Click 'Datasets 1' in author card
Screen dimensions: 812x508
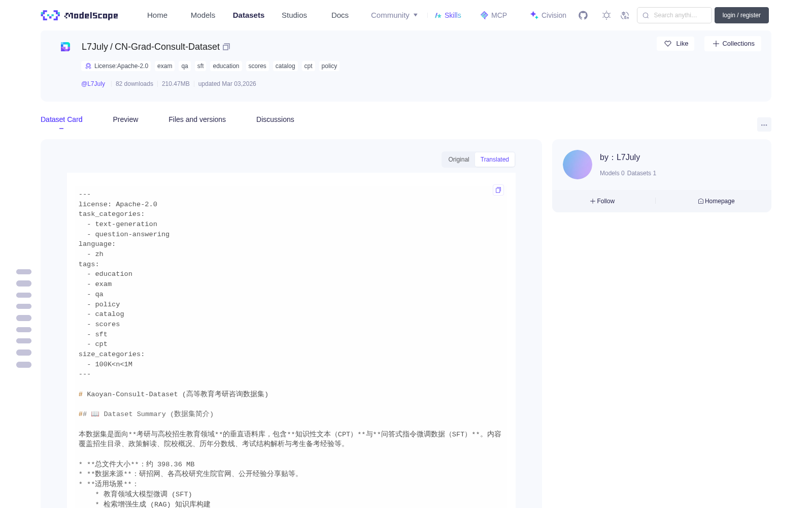coord(641,173)
